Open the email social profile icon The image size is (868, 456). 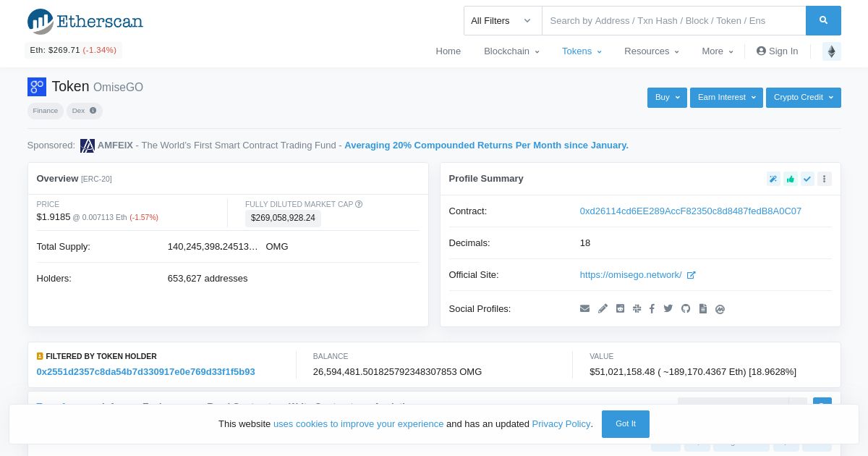pyautogui.click(x=584, y=308)
